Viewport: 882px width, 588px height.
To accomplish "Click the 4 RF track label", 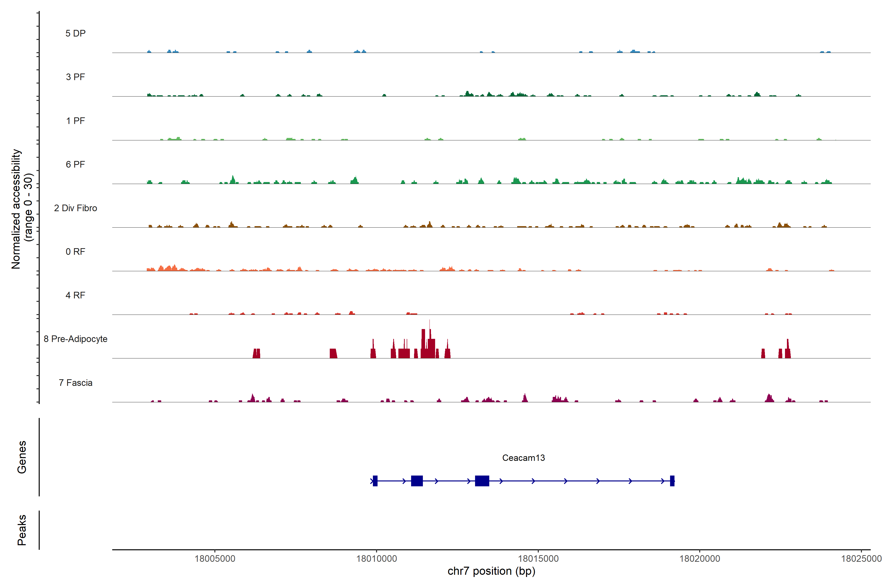I will click(x=75, y=295).
